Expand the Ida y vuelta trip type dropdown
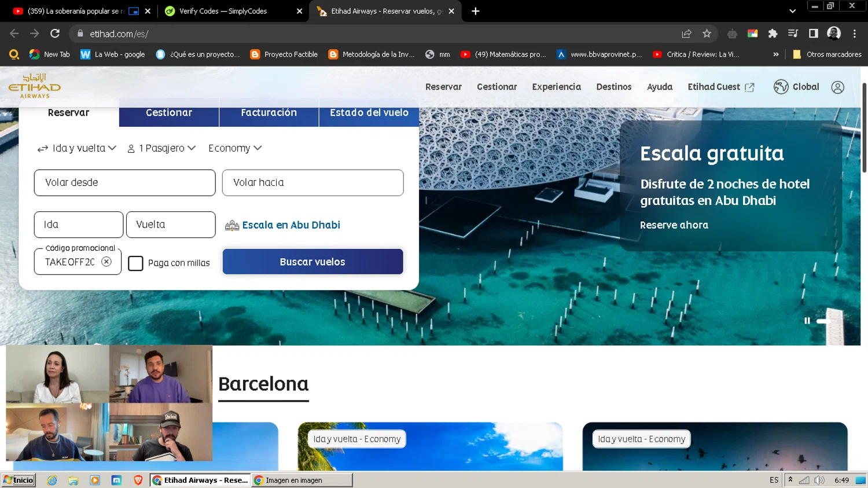The image size is (868, 488). tap(76, 148)
